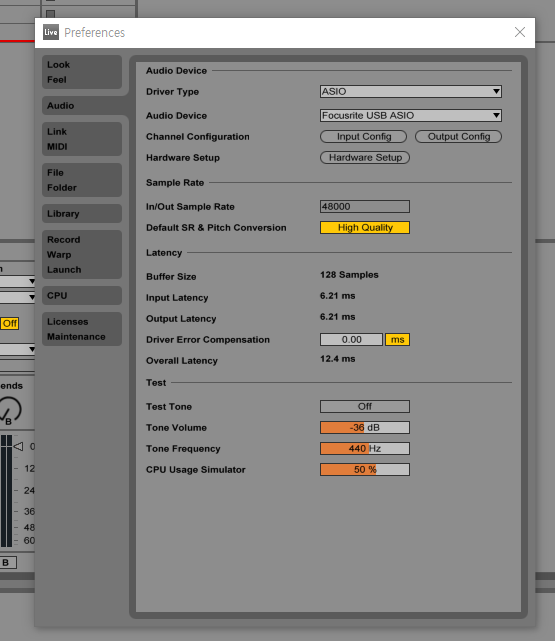Toggle the High Quality conversion button
555x641 pixels.
click(365, 227)
